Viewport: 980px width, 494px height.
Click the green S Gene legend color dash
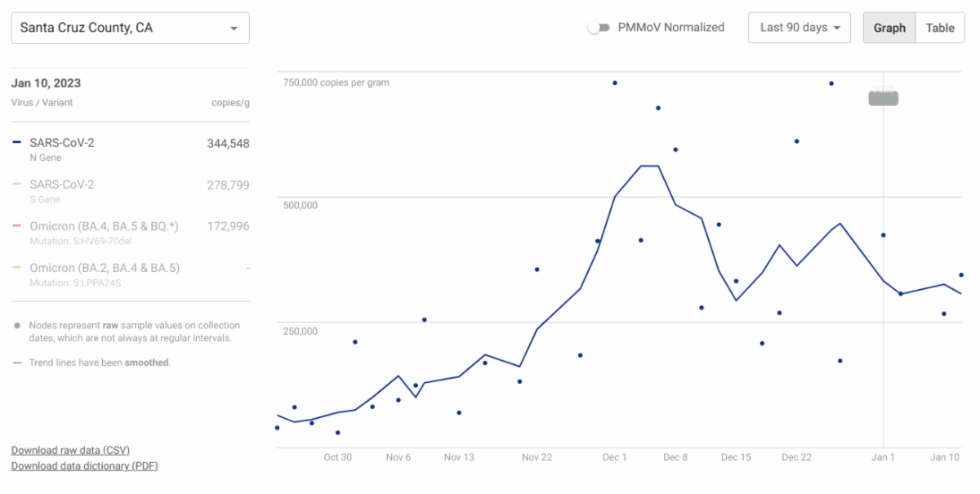point(17,185)
